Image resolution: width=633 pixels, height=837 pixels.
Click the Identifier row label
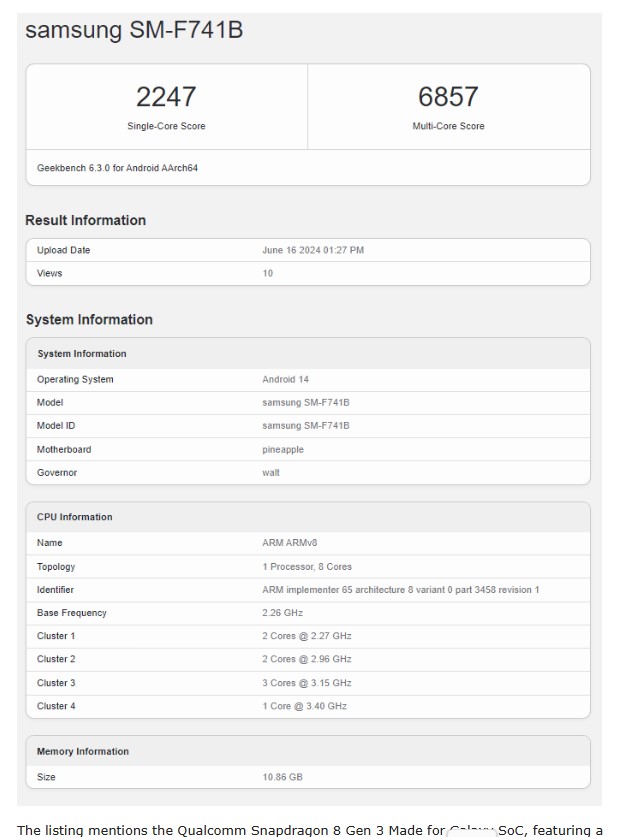click(x=56, y=590)
